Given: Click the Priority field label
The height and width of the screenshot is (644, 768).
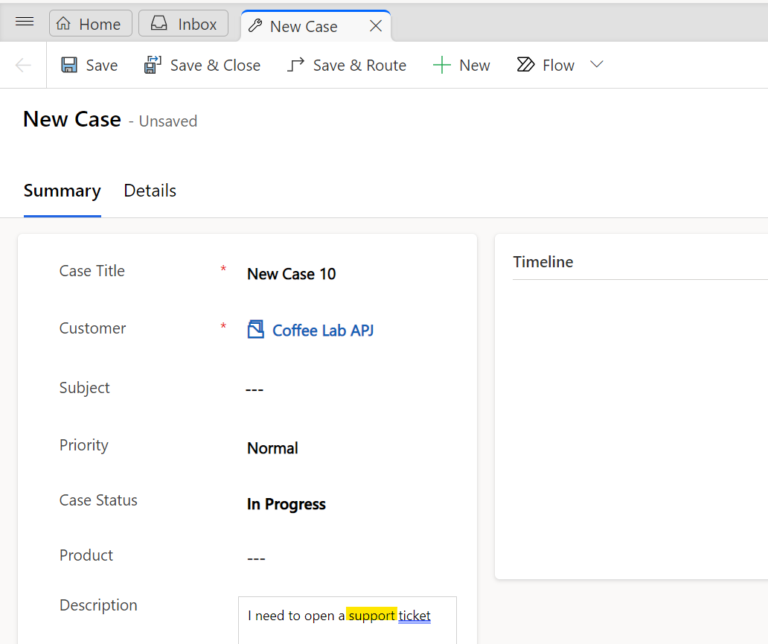Looking at the screenshot, I should (84, 445).
